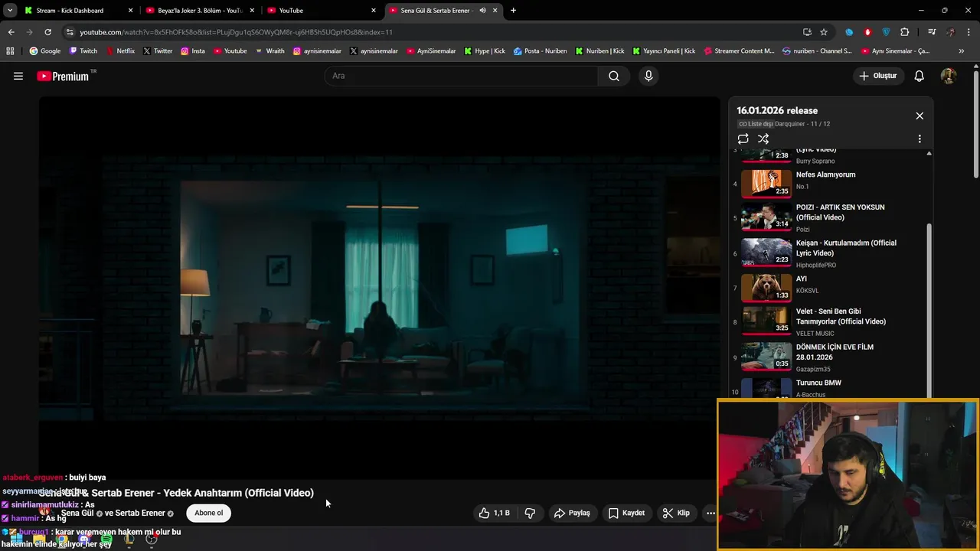Open browser extensions puzzle icon
Screen dimensions: 980x551
905,32
